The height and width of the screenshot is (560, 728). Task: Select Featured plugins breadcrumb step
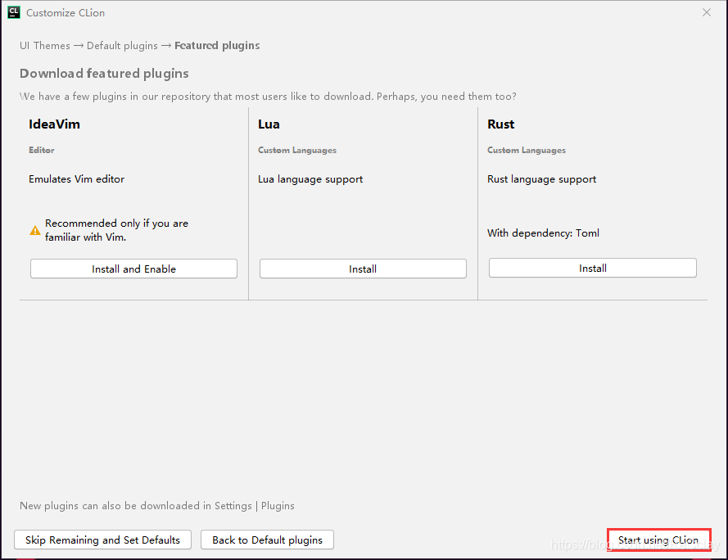(217, 46)
